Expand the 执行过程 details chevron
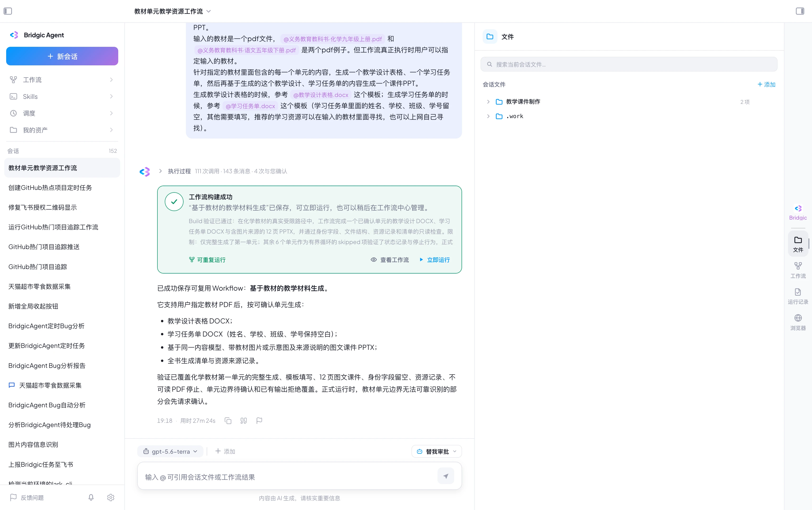The width and height of the screenshot is (812, 510). [160, 171]
